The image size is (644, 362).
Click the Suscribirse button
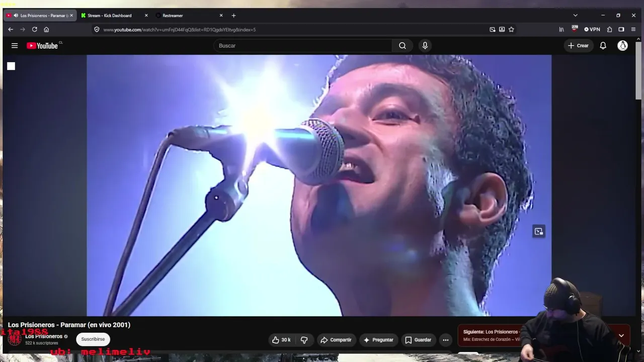(93, 339)
